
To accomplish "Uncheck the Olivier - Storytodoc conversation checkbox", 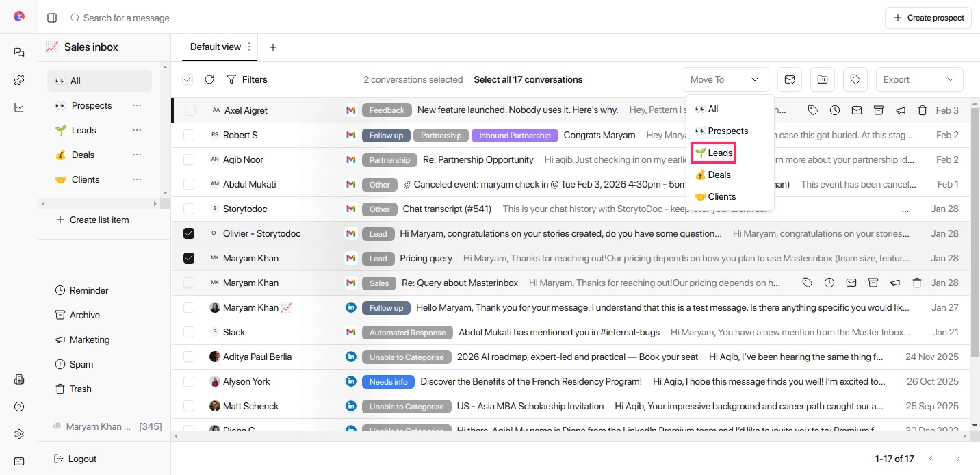I will pyautogui.click(x=189, y=233).
